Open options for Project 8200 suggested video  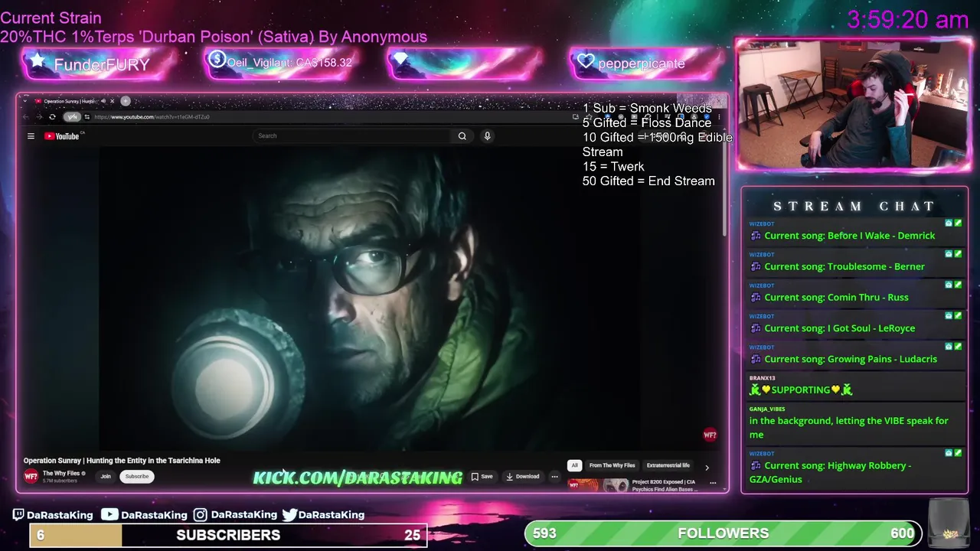[x=713, y=483]
